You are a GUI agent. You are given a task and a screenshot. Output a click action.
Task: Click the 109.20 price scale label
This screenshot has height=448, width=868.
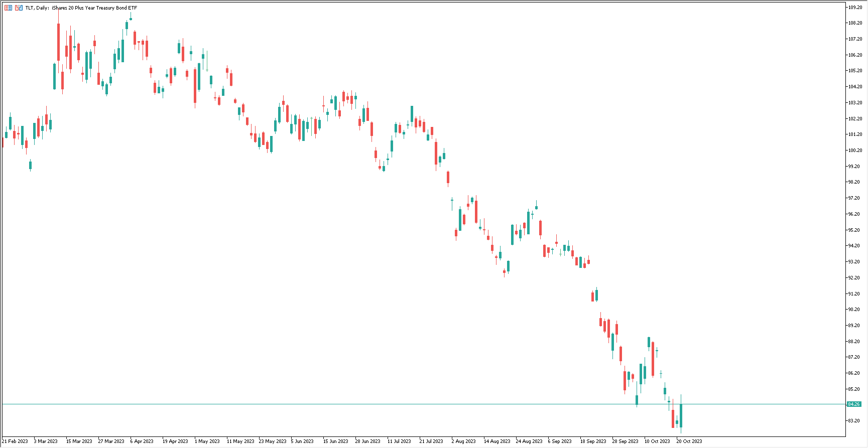point(854,7)
